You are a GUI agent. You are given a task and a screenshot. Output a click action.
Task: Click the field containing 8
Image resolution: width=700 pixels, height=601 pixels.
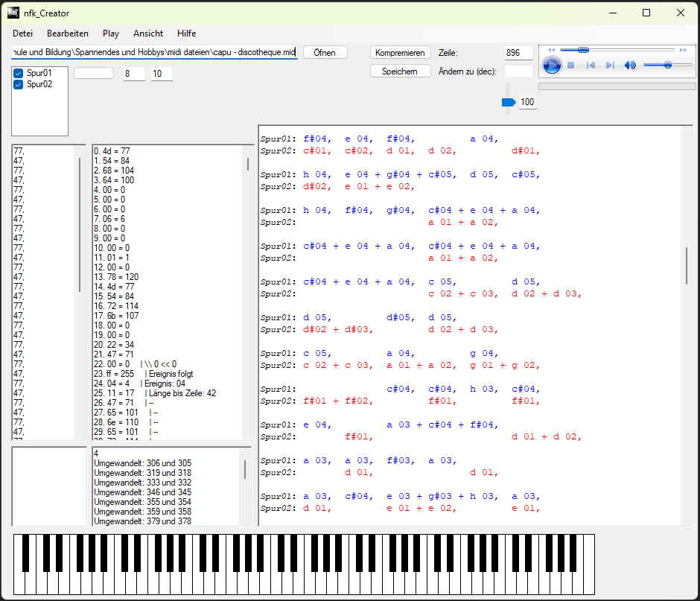pyautogui.click(x=134, y=74)
